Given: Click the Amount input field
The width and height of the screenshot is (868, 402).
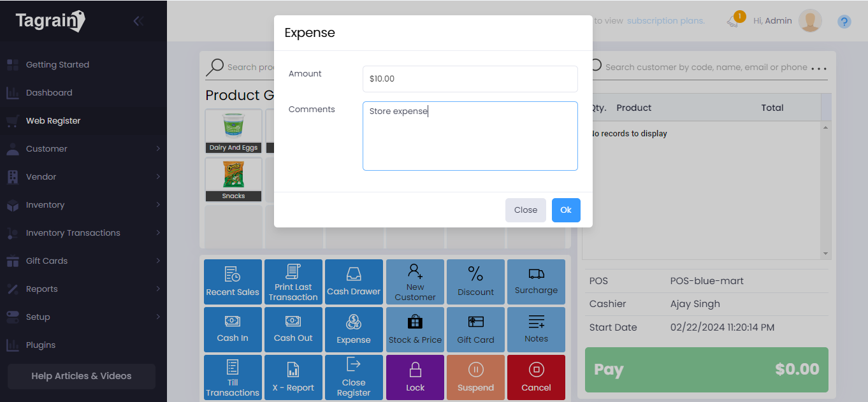Looking at the screenshot, I should [x=470, y=79].
